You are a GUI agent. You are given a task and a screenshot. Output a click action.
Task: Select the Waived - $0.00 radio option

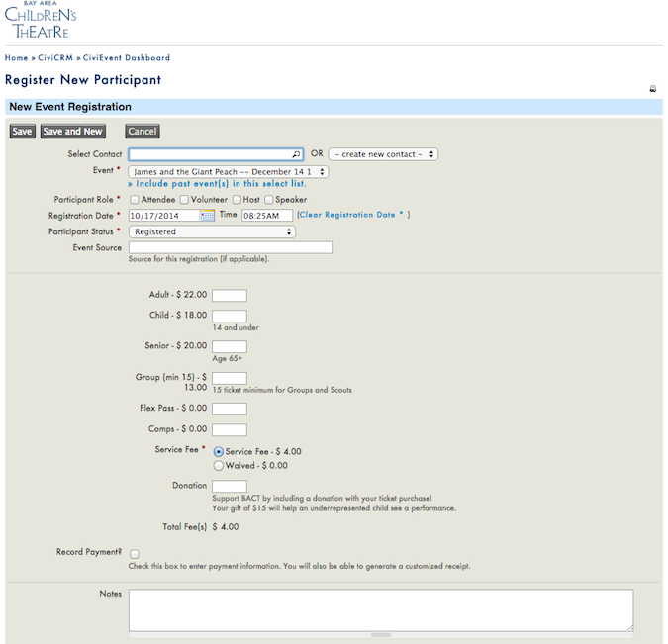pos(219,465)
